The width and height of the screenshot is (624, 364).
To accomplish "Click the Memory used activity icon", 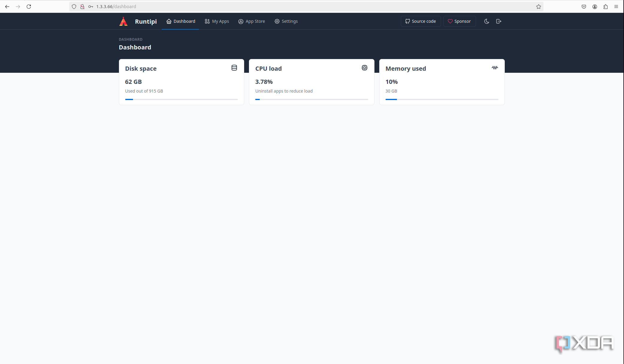I will (x=495, y=68).
